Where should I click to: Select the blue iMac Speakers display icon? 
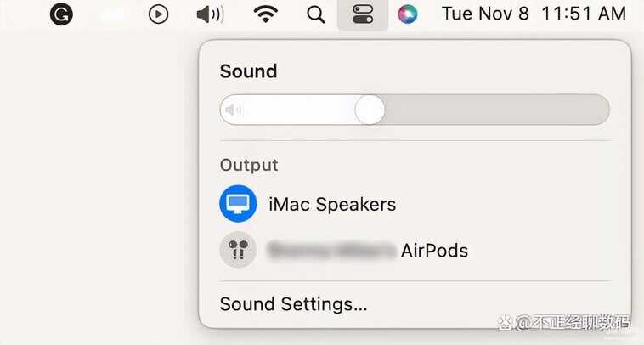click(x=238, y=204)
